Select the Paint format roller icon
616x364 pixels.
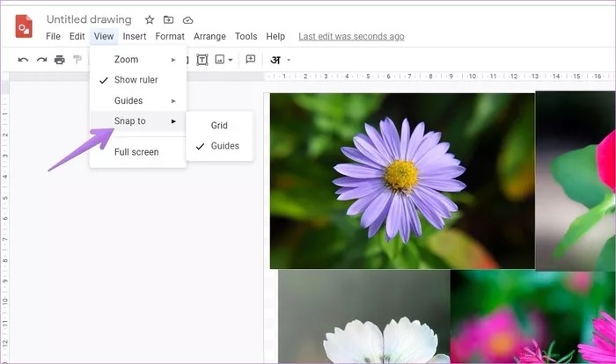tap(77, 59)
